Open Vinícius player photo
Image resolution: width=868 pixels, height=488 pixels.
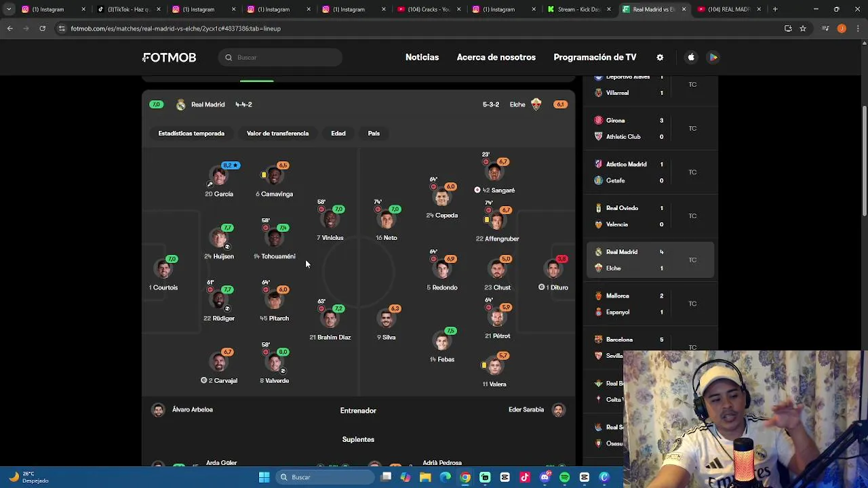330,219
